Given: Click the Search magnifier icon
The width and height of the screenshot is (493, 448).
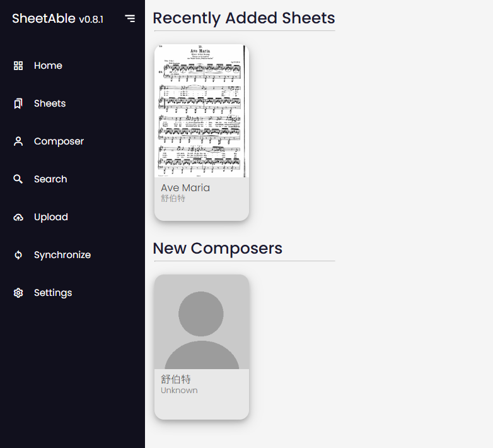Looking at the screenshot, I should [x=18, y=179].
